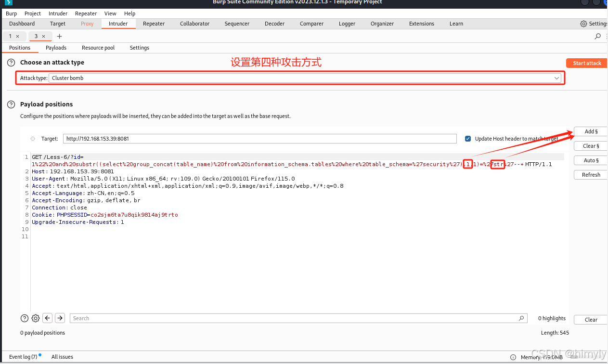The height and width of the screenshot is (364, 608).
Task: Switch to the Collaborator tab
Action: 195,24
